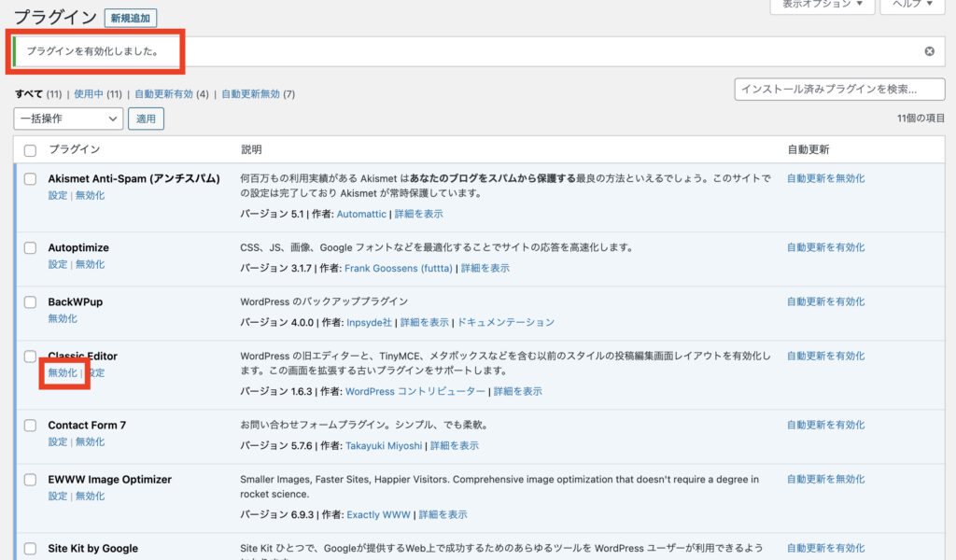Screen dimensions: 956x560
Task: Enable auto-updates for Site Kit by Google
Action: (826, 549)
